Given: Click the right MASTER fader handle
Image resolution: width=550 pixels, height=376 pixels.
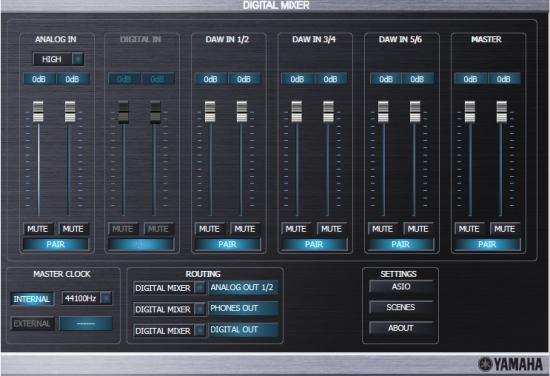Looking at the screenshot, I should pos(502,112).
